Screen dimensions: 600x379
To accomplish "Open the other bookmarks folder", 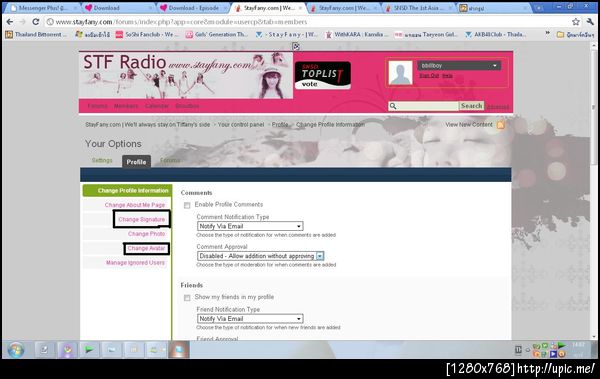I will [x=575, y=34].
